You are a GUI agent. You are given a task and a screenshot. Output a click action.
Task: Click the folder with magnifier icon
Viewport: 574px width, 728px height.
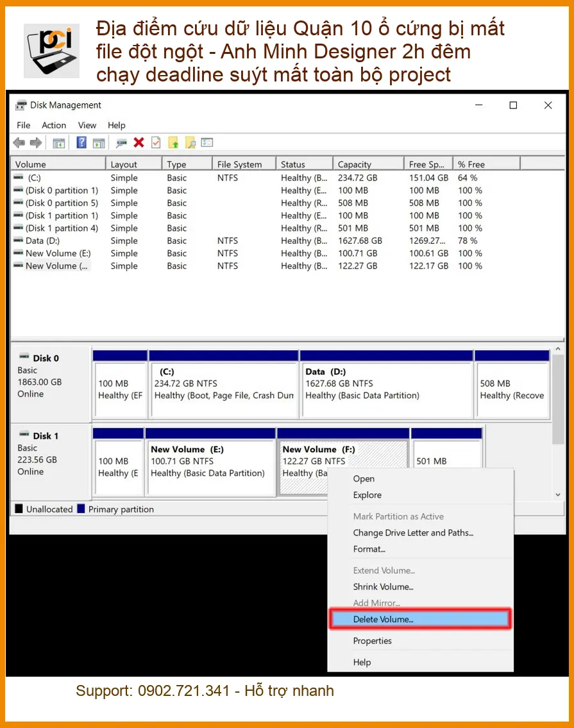point(190,143)
